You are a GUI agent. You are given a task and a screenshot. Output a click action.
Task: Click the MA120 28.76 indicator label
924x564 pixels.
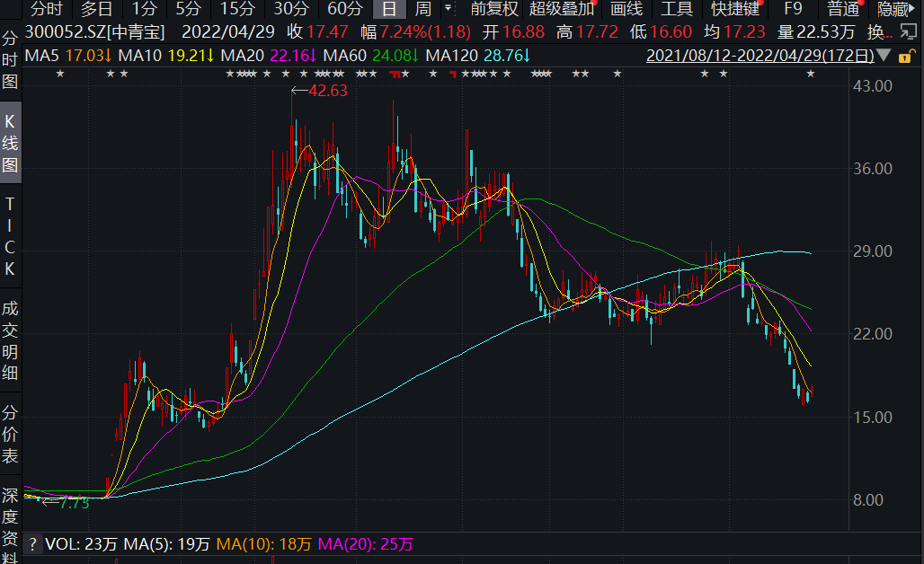point(478,56)
